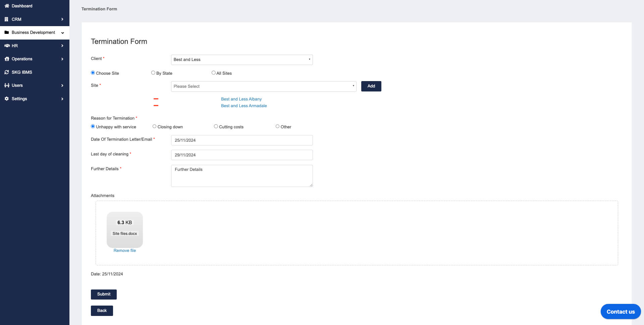This screenshot has width=644, height=325.
Task: Select the By State radio button
Action: [153, 73]
